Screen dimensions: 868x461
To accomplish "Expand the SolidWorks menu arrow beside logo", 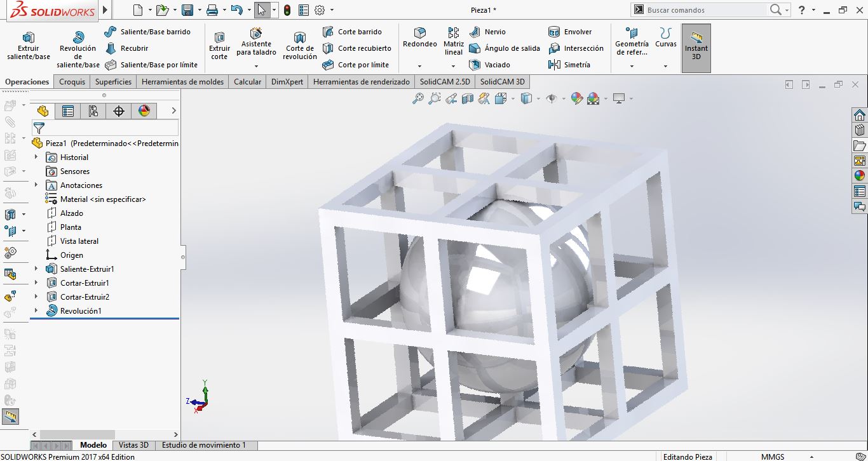I will pos(105,10).
